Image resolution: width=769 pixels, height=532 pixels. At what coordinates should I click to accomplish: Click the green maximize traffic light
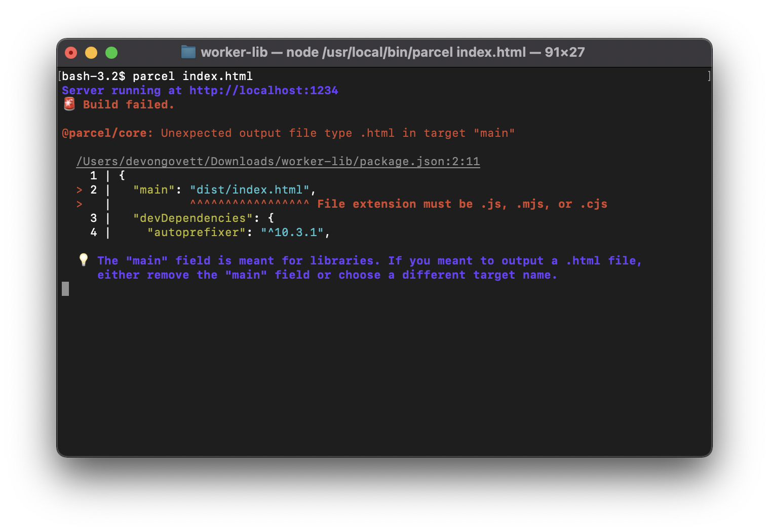click(x=111, y=52)
